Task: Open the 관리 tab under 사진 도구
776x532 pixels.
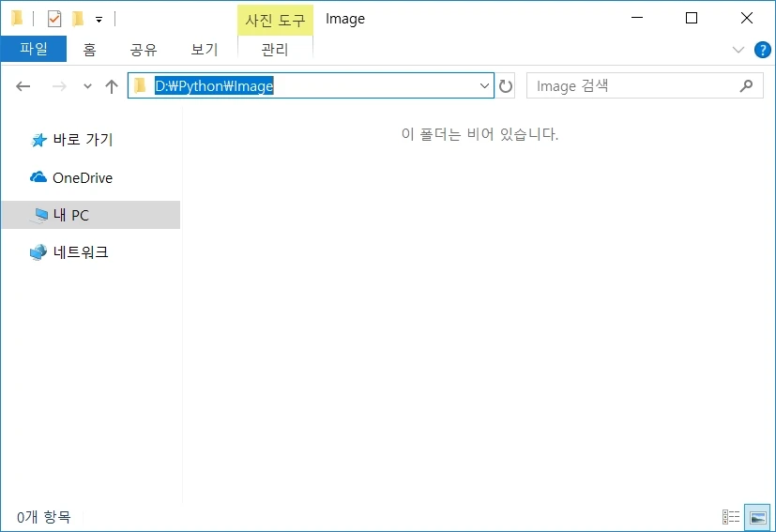Action: tap(274, 50)
